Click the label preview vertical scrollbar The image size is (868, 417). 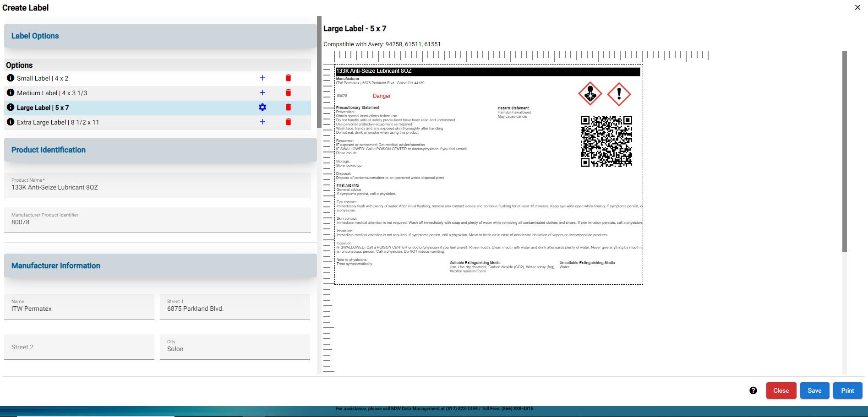click(845, 151)
